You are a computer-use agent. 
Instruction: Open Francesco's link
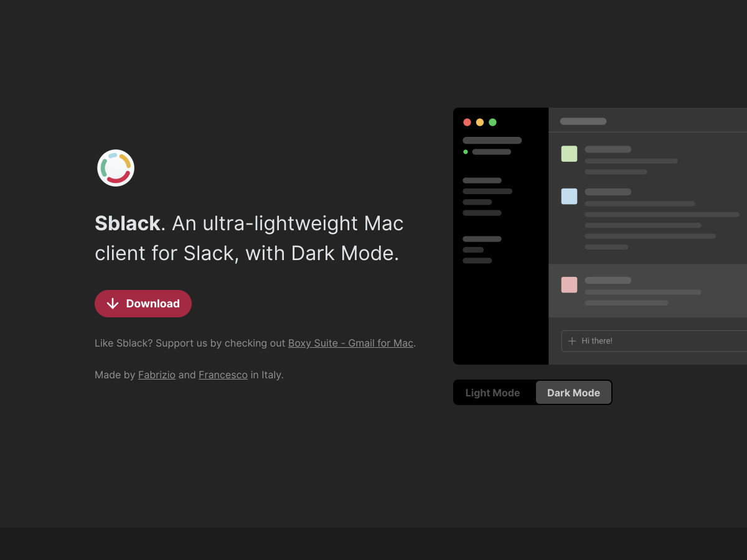[x=223, y=375]
